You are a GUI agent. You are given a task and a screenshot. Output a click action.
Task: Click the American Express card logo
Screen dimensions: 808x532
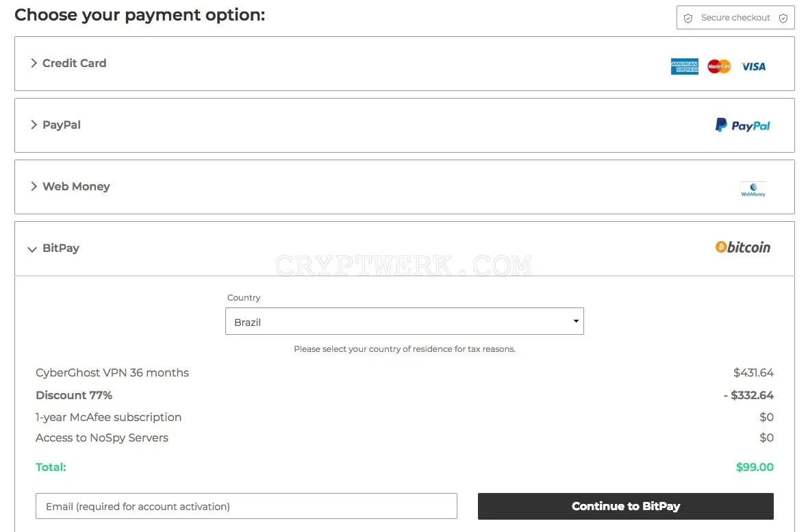(x=684, y=66)
